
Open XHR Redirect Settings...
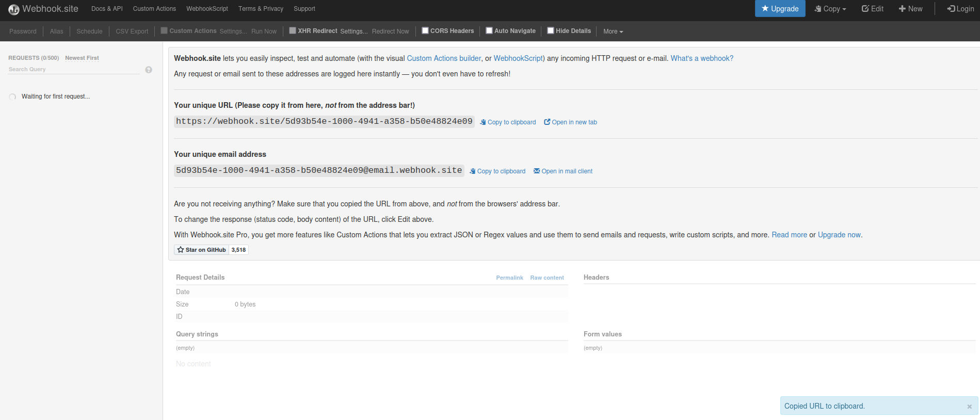(354, 31)
